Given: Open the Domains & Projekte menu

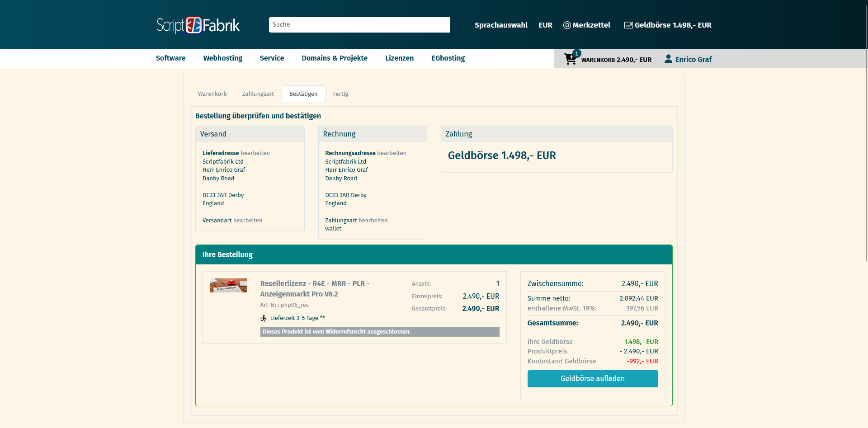Looking at the screenshot, I should pyautogui.click(x=335, y=58).
